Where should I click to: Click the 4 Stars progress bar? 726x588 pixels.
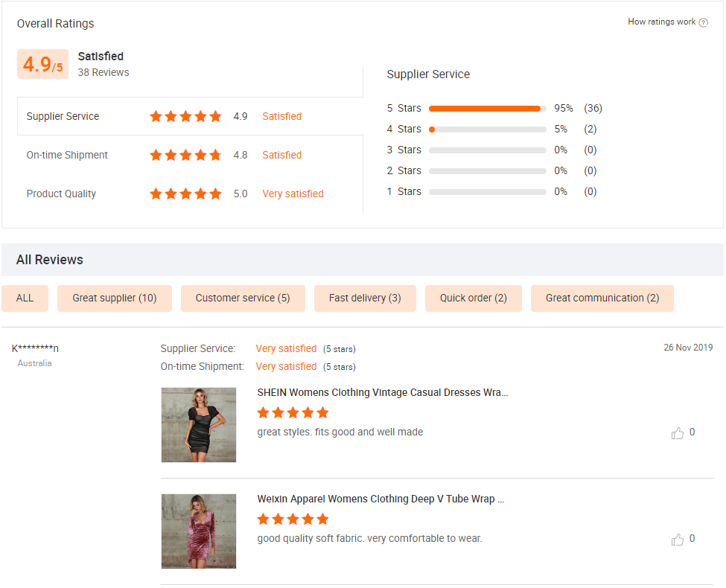click(488, 130)
